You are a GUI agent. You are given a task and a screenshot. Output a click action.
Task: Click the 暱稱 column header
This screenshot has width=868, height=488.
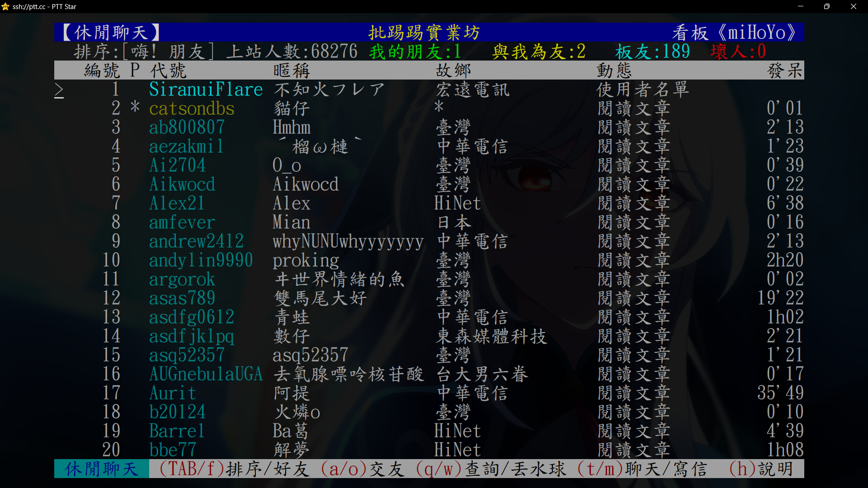[x=292, y=70]
